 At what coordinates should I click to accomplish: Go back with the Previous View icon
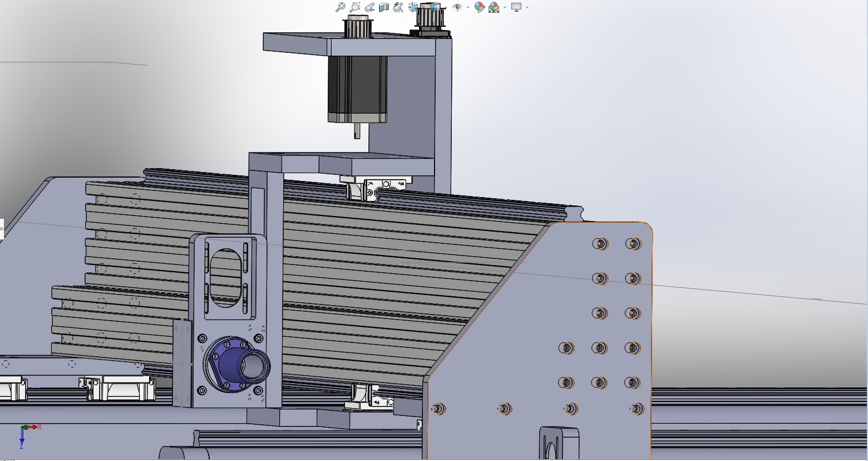click(369, 7)
